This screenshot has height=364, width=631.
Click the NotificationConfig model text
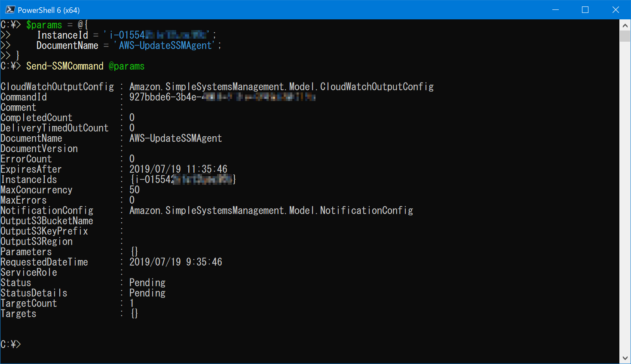tap(271, 210)
